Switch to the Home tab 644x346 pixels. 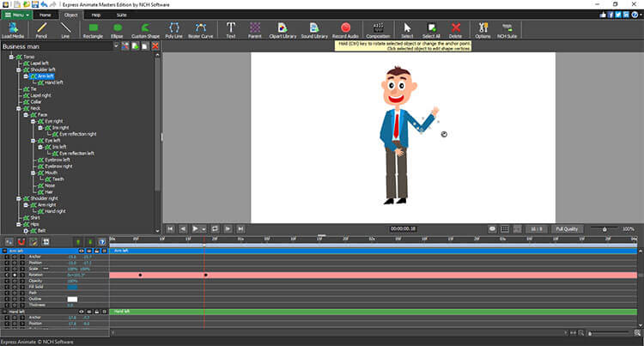pyautogui.click(x=45, y=15)
